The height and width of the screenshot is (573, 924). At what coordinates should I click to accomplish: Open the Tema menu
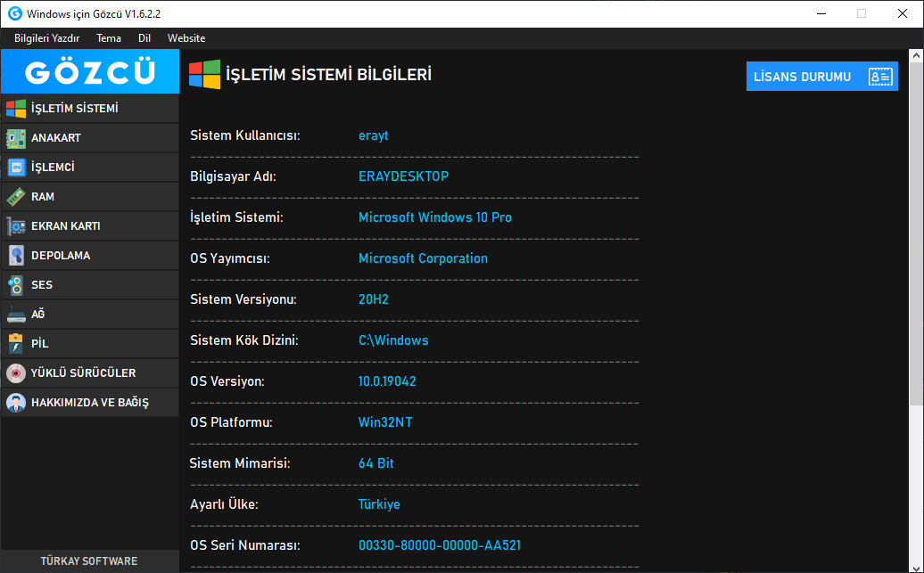[109, 38]
